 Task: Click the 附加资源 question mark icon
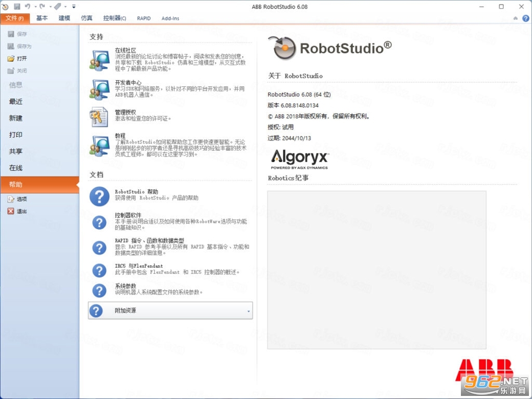click(96, 311)
